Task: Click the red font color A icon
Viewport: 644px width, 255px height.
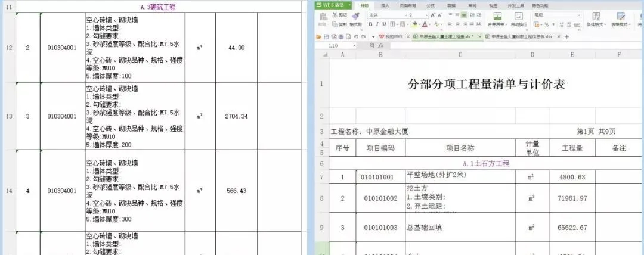Action: click(425, 24)
